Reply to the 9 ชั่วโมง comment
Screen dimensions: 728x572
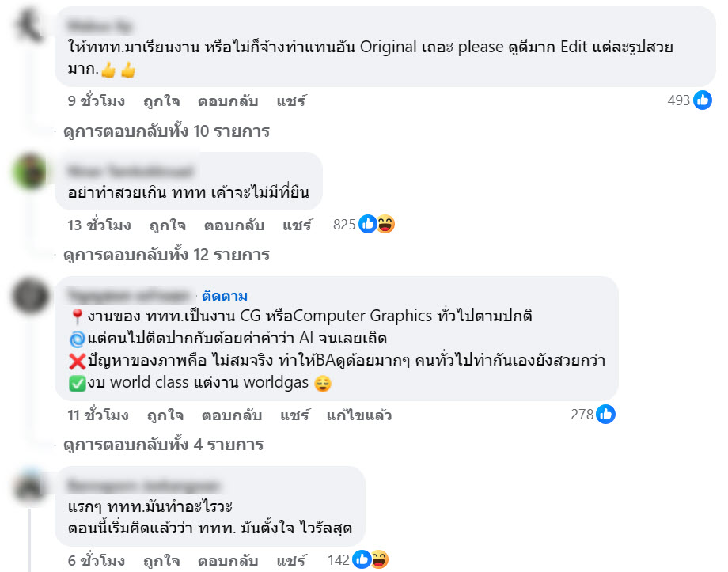[x=228, y=101]
